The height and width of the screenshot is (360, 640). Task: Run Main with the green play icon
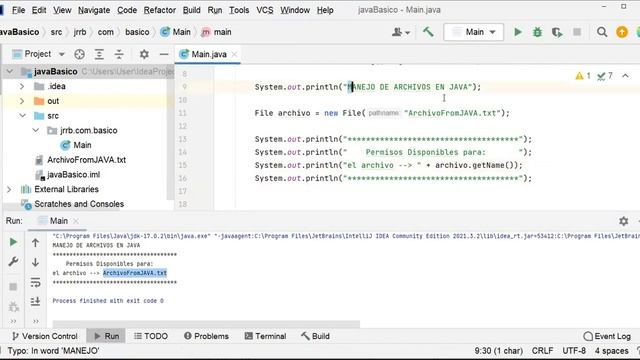(518, 32)
